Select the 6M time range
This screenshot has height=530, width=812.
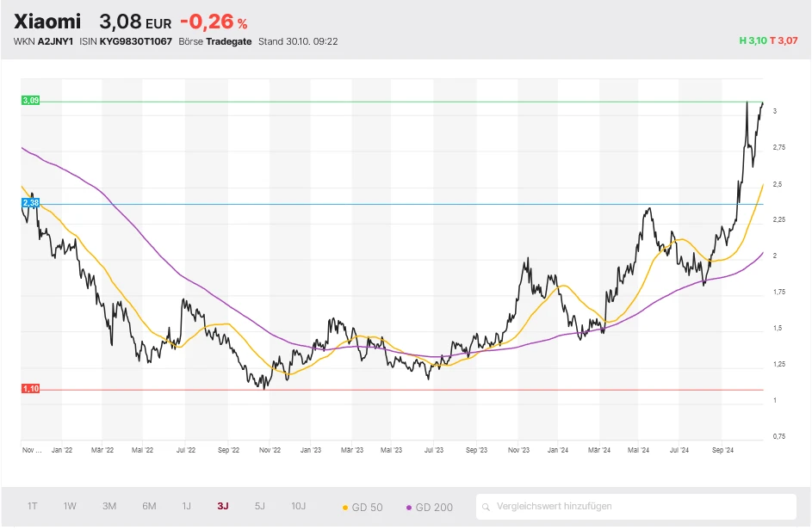[x=149, y=507]
